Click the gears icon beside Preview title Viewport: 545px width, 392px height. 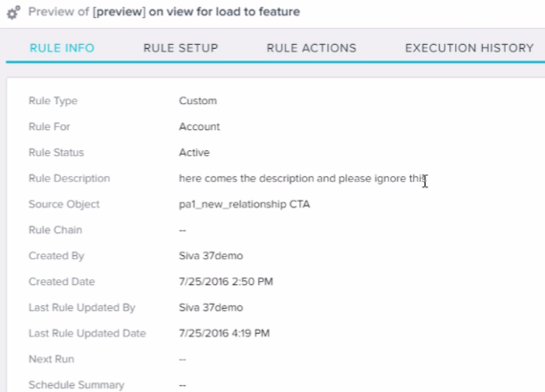pos(13,12)
